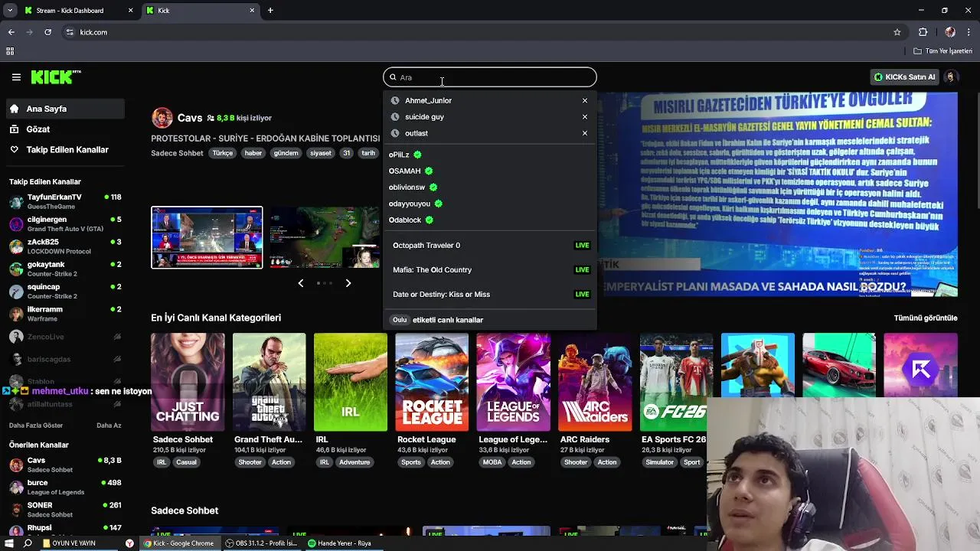980x551 pixels.
Task: Click the siyaset tag
Action: click(x=321, y=153)
